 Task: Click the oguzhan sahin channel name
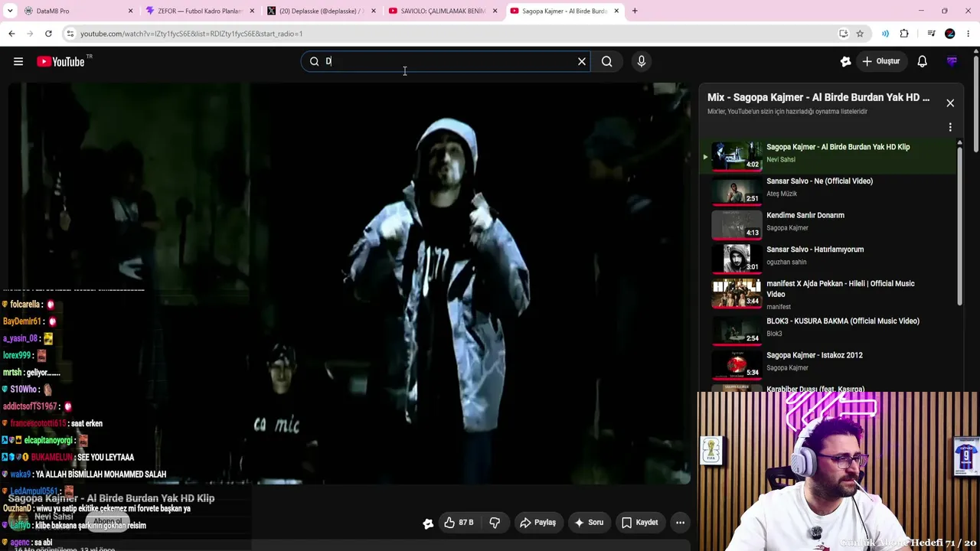tap(786, 262)
